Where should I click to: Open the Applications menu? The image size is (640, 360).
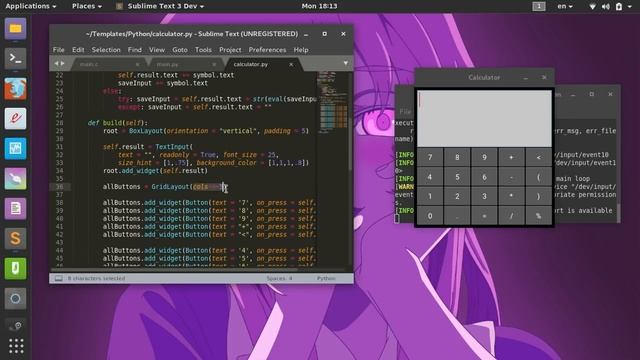pos(31,6)
